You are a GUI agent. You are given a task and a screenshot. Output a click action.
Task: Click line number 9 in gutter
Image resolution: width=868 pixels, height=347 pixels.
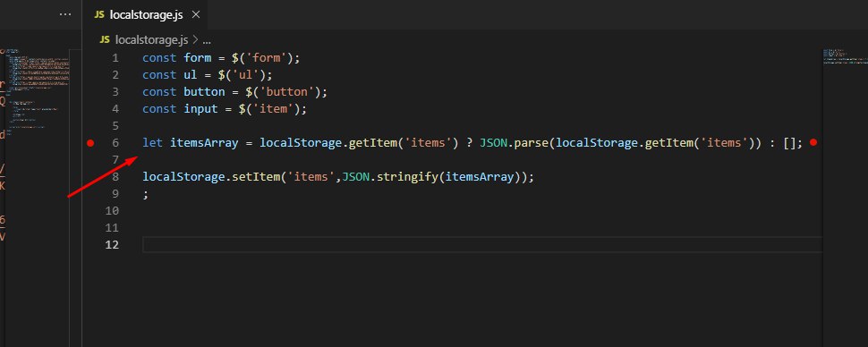[115, 194]
